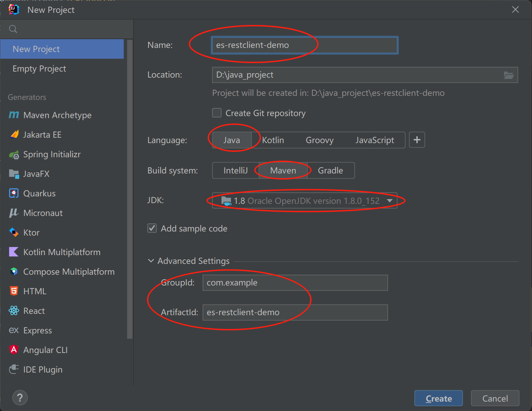Open help with question mark button
Screen dimensions: 532x411
click(x=20, y=398)
